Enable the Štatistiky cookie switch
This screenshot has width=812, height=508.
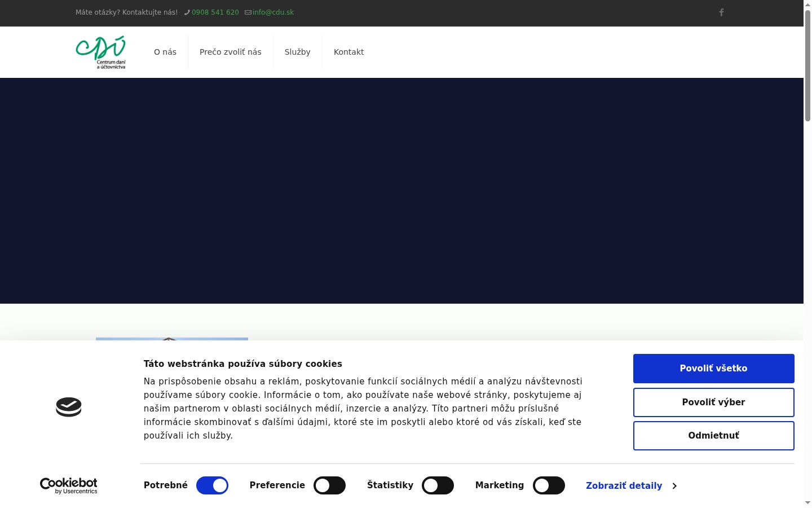coord(438,485)
